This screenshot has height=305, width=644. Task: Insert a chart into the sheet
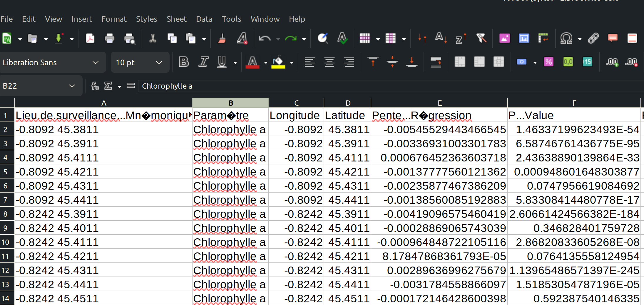click(524, 38)
